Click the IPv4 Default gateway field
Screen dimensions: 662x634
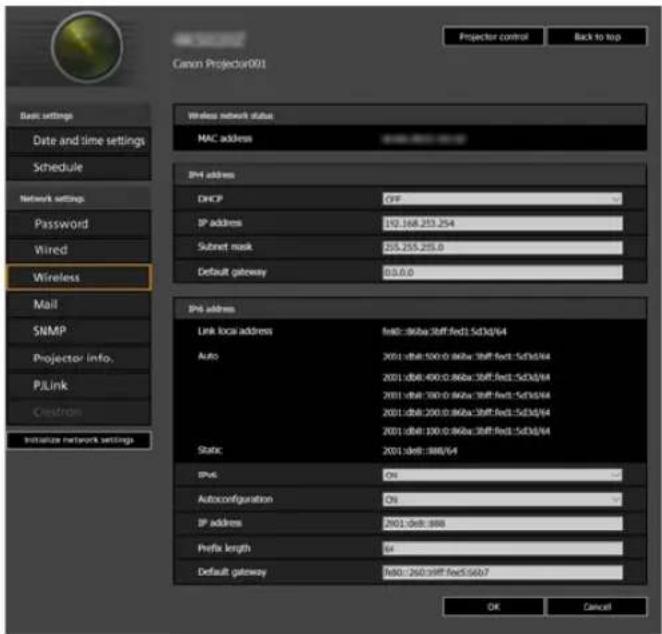502,272
